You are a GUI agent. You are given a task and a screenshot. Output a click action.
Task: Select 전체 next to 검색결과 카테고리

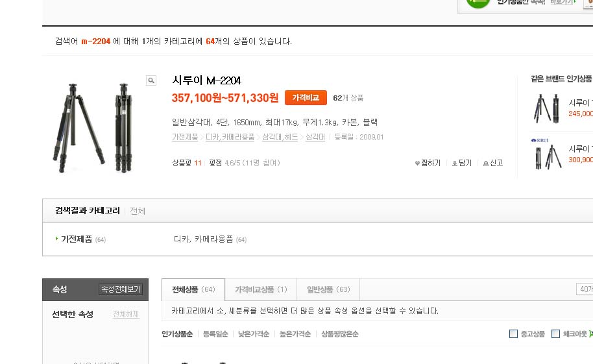[x=138, y=211]
